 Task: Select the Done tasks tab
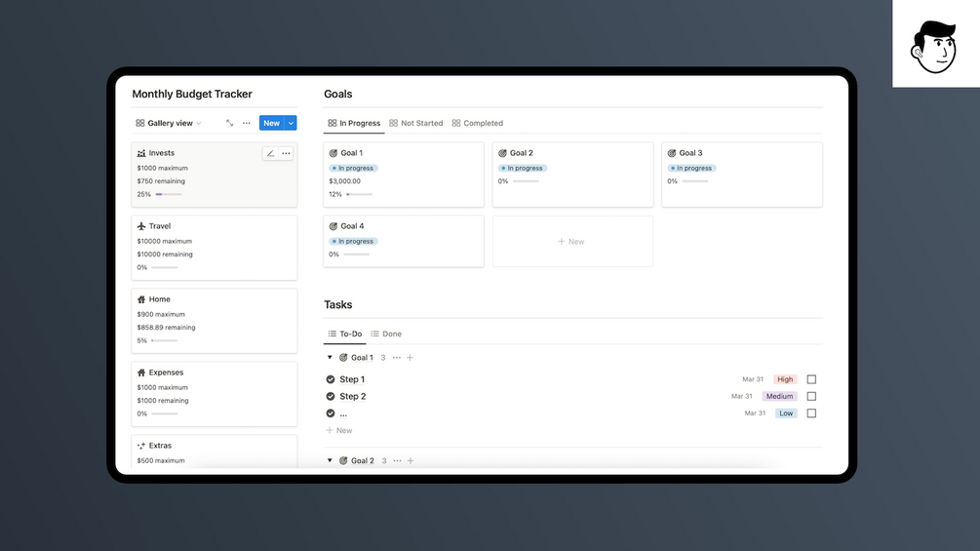click(x=386, y=334)
